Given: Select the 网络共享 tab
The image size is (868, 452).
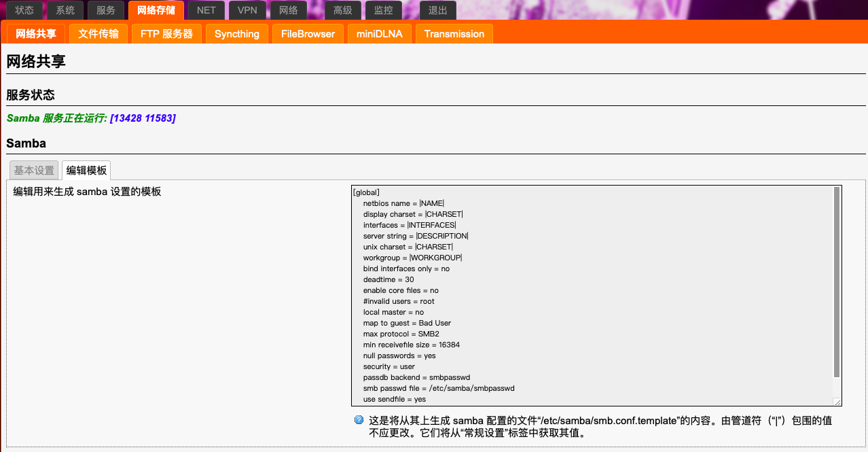Looking at the screenshot, I should (x=35, y=33).
